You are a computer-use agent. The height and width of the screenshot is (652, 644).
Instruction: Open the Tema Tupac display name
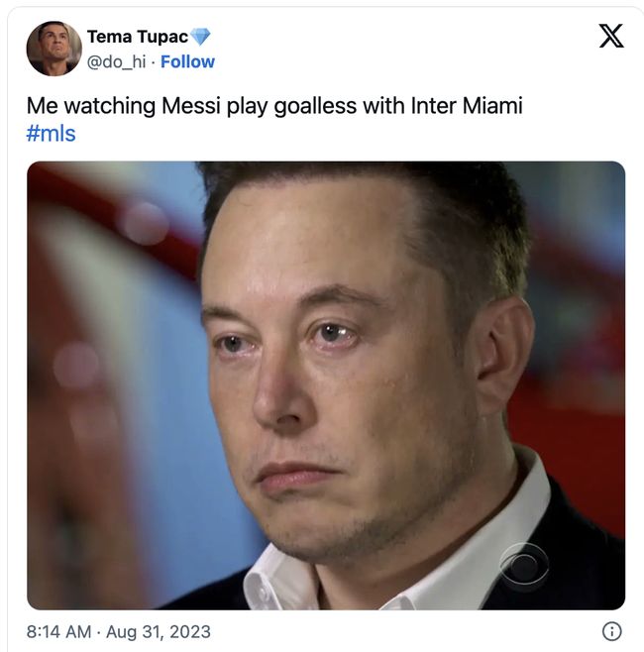tap(138, 37)
